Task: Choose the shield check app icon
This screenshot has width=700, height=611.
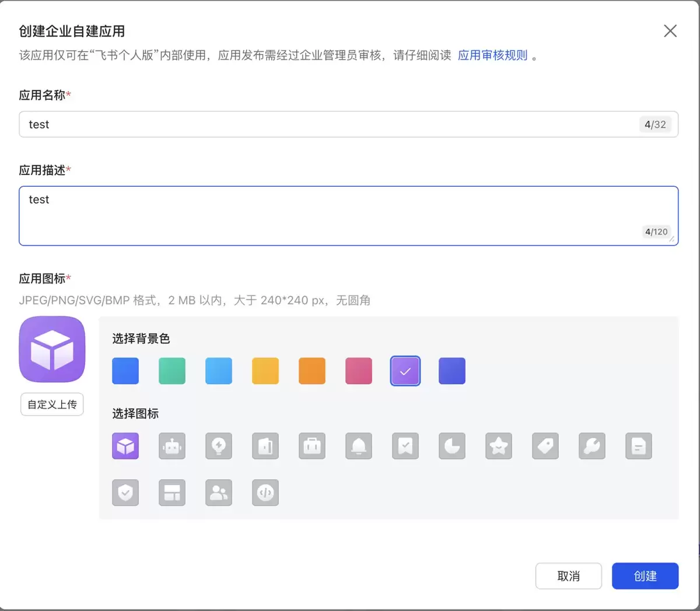Action: 125,493
